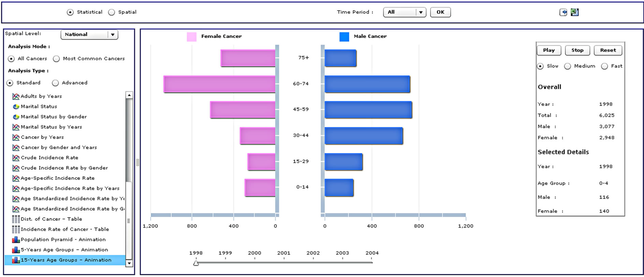Viewport: 644px width, 277px height.
Task: Open Cancer by Gender and Years report
Action: [59, 148]
